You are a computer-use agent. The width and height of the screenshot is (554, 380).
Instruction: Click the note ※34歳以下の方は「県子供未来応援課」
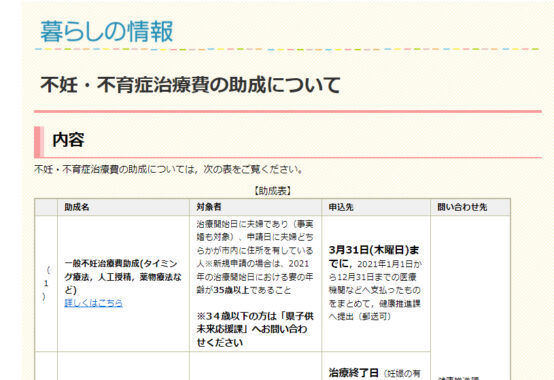tap(255, 322)
